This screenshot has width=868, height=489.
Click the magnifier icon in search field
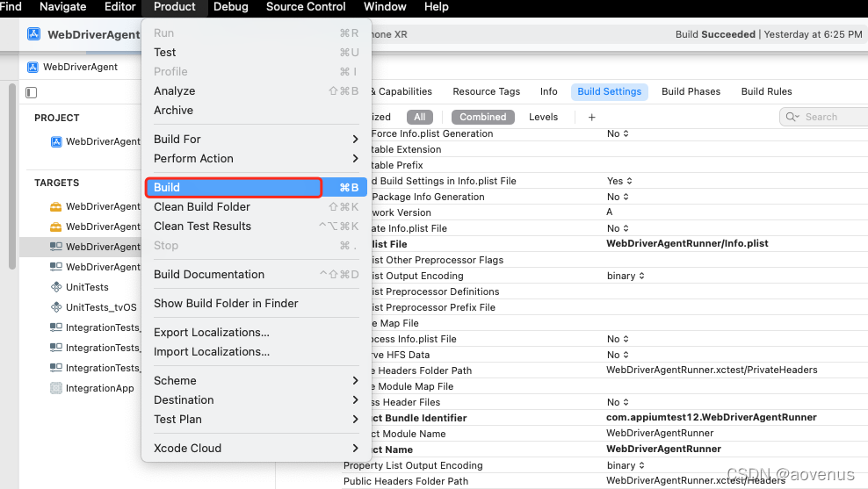(792, 117)
